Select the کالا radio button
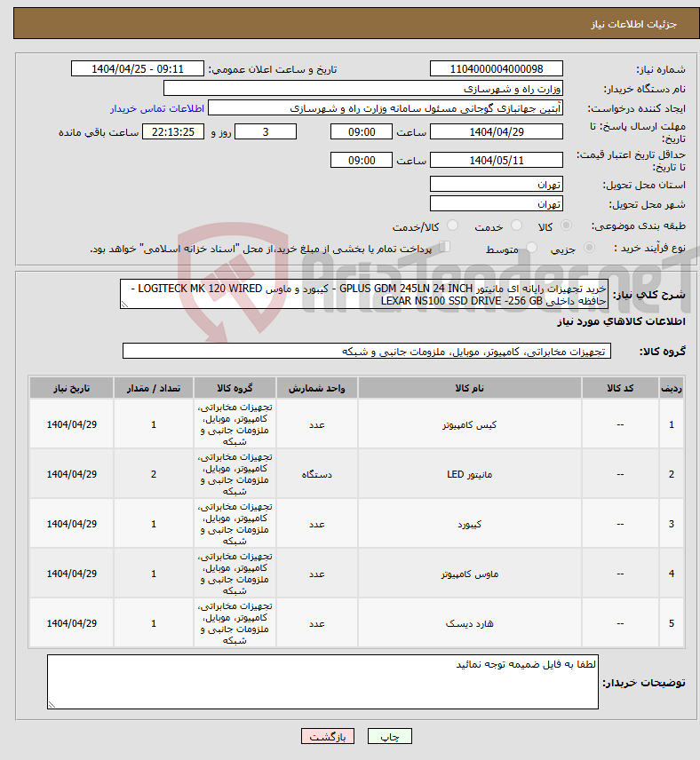Image resolution: width=700 pixels, height=760 pixels. click(x=566, y=226)
